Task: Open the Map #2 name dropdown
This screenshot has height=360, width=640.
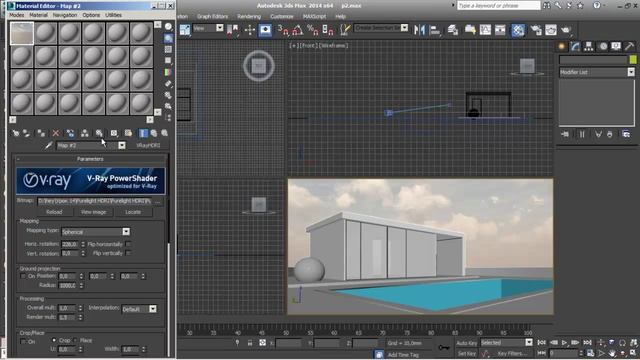Action: (122, 145)
